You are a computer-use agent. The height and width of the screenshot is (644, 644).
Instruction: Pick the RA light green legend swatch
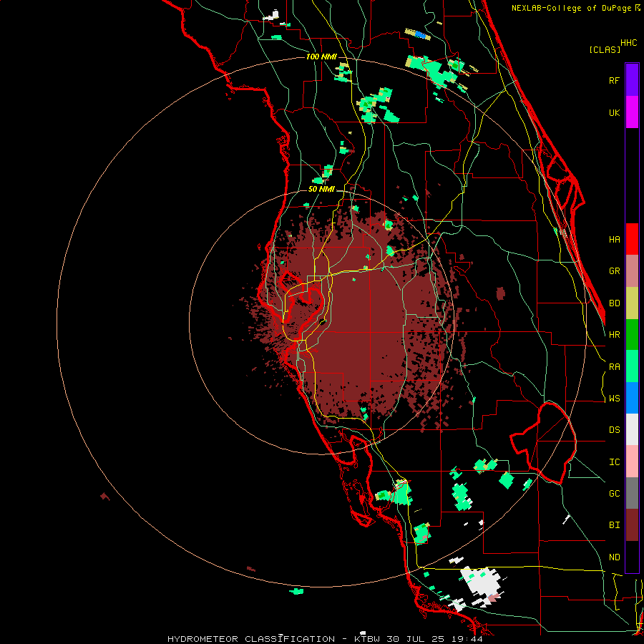point(632,366)
